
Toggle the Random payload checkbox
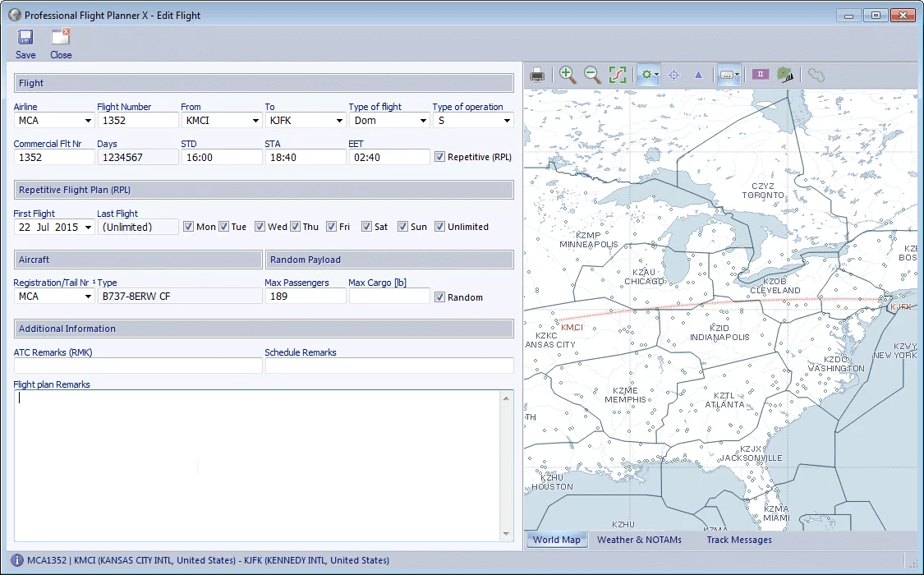440,297
